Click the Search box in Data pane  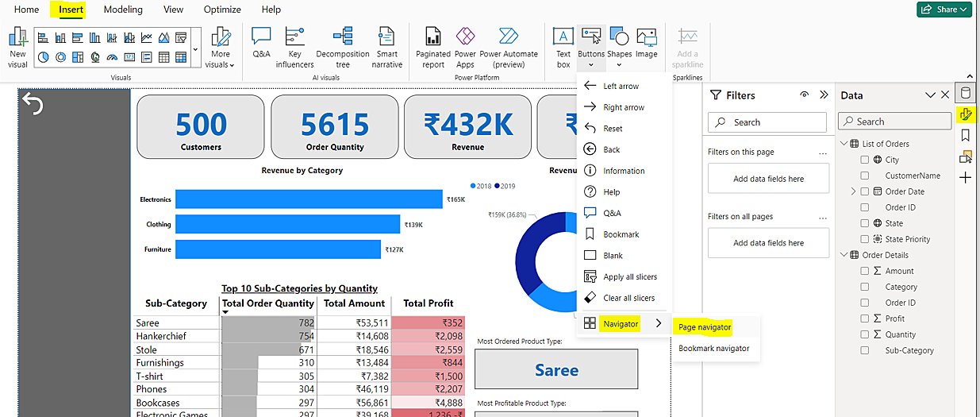[894, 122]
